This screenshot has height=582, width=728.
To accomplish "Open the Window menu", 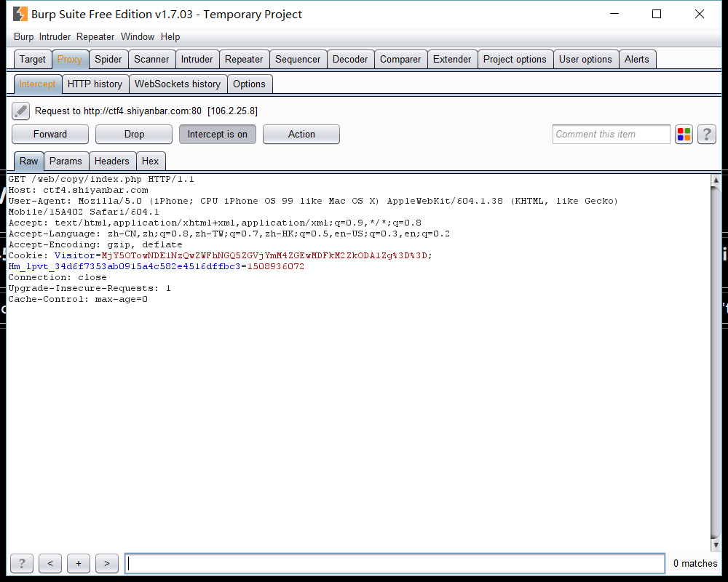I will [138, 36].
